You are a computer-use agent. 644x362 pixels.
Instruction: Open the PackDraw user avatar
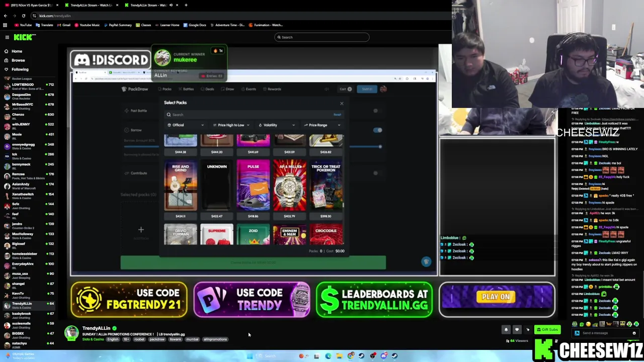click(x=383, y=89)
